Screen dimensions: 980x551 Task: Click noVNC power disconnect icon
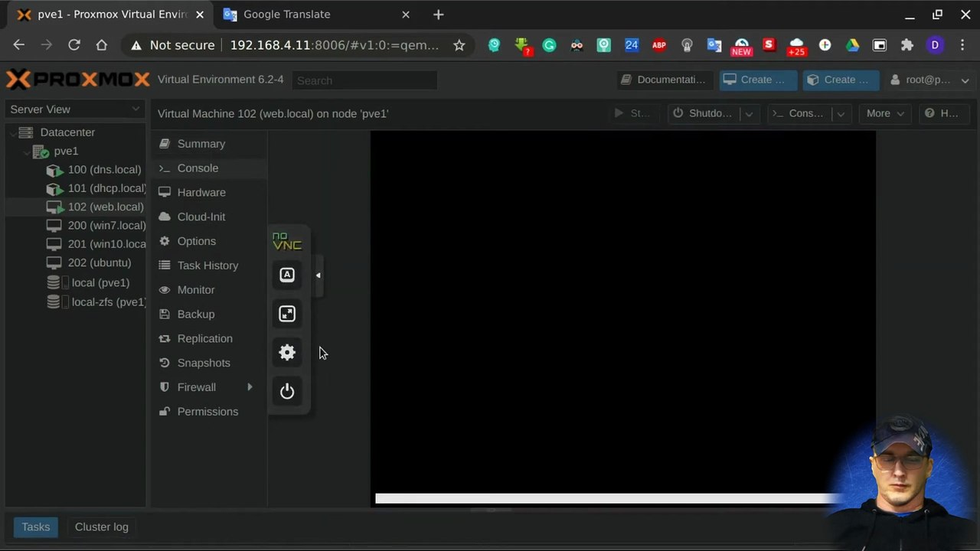[x=287, y=392]
